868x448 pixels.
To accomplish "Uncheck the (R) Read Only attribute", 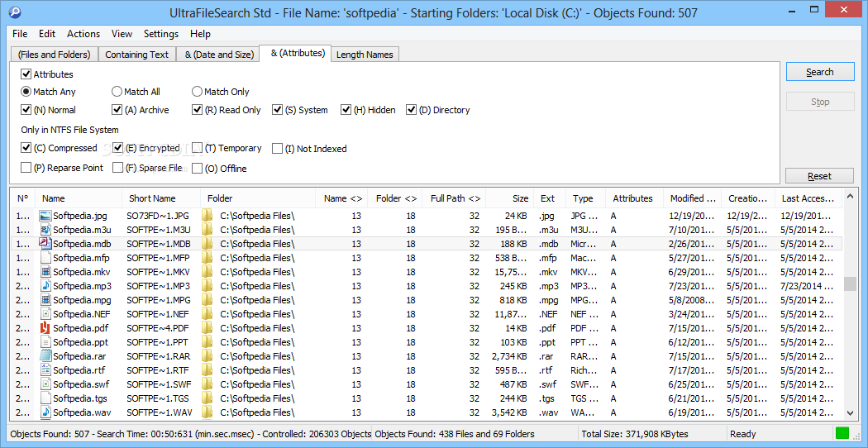I will 197,110.
